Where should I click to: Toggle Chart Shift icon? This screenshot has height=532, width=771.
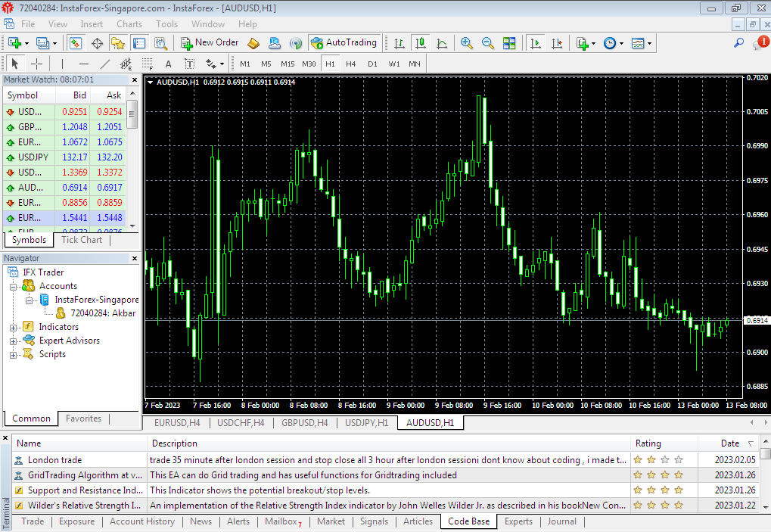point(557,43)
